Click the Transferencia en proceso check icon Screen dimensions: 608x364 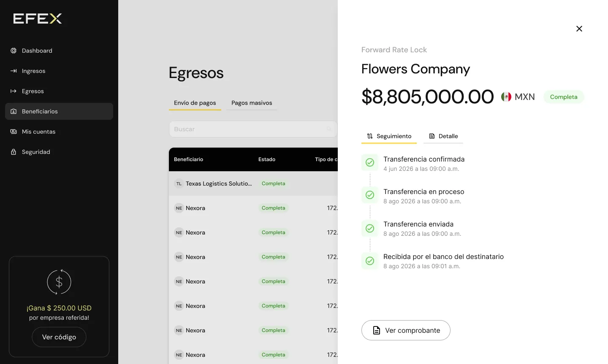[x=370, y=195]
